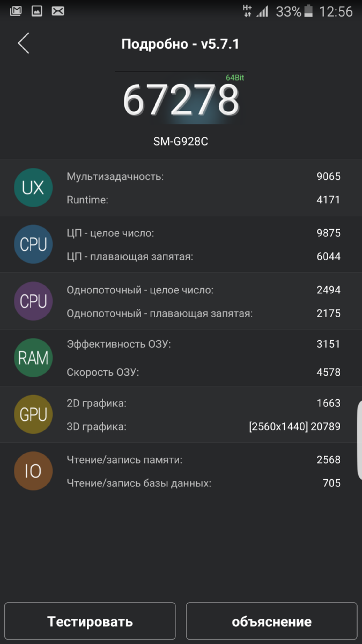The width and height of the screenshot is (362, 644).
Task: Tap the purple CPU single-thread icon
Action: click(33, 301)
